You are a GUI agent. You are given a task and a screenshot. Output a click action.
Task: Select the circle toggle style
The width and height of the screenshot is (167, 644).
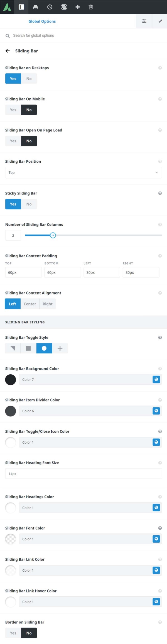point(44,348)
